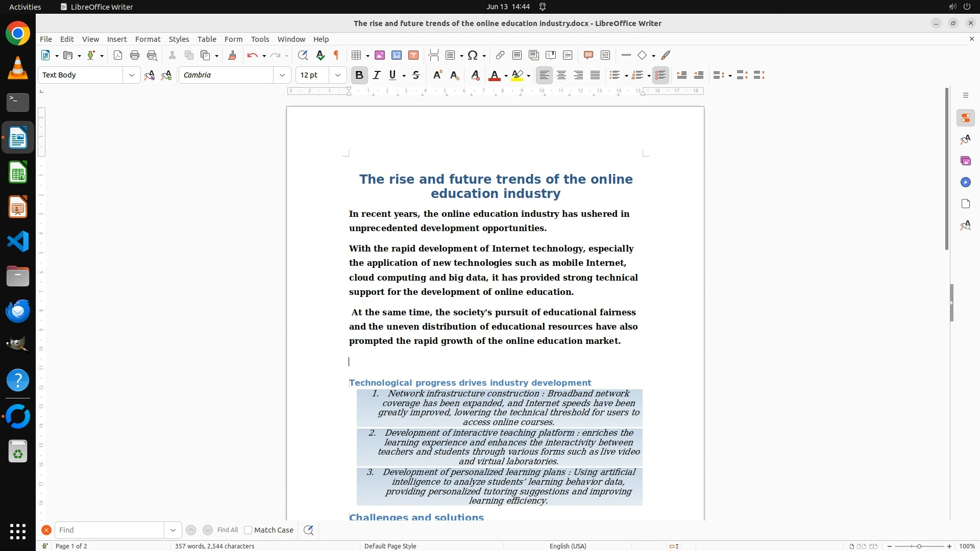The image size is (980, 551).
Task: Click the Find text input field
Action: [109, 530]
